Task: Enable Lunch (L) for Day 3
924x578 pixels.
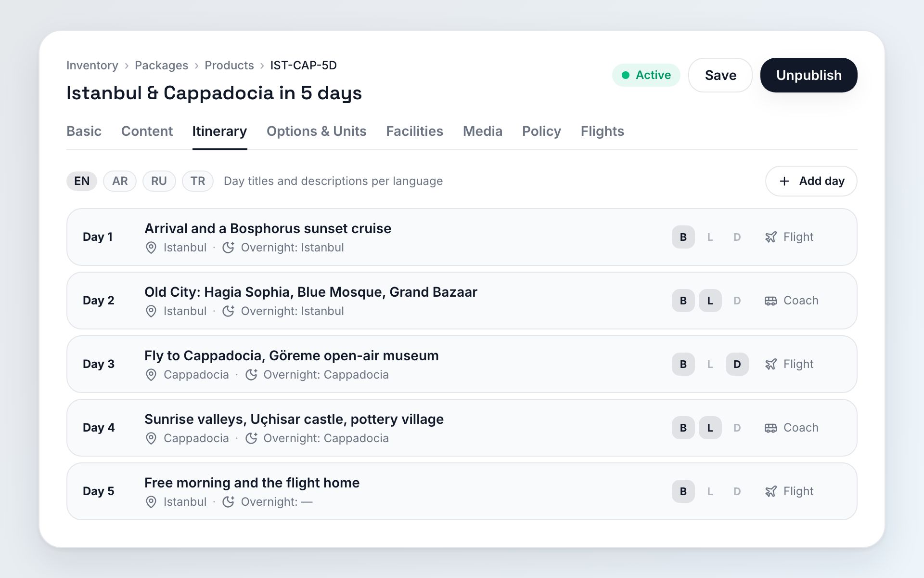Action: [x=710, y=364]
